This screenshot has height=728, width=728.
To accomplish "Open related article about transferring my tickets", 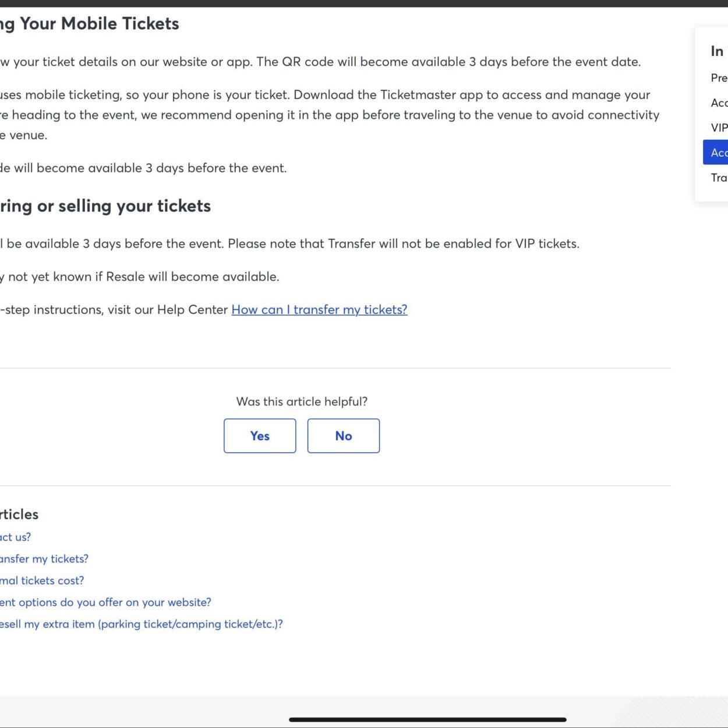I will 44,559.
